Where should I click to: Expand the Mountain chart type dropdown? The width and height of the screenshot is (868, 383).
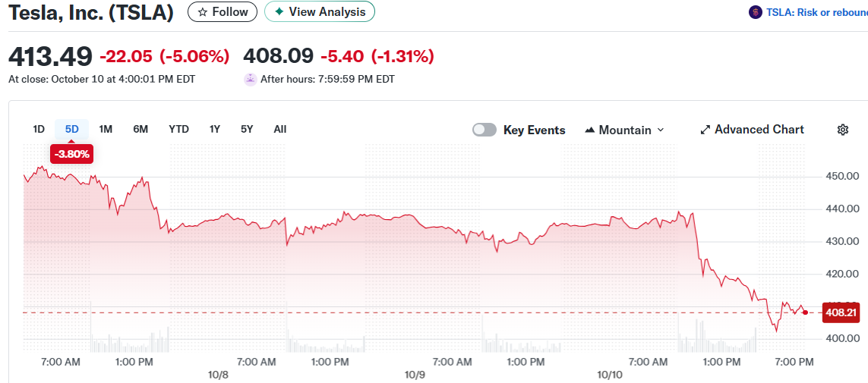click(660, 130)
